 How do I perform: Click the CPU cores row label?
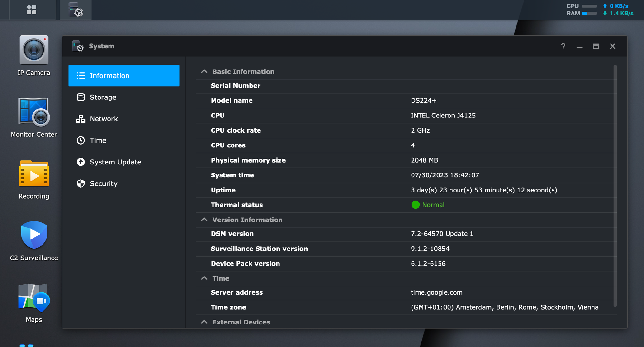228,145
